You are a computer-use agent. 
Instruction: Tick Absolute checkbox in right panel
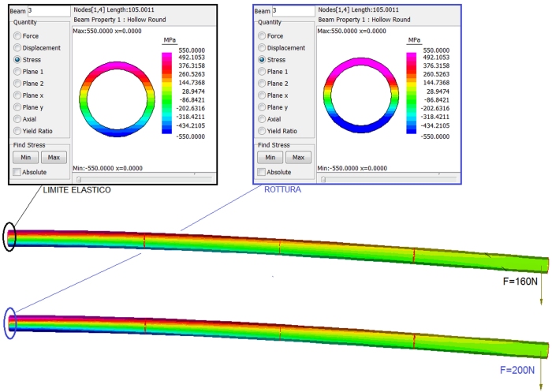click(x=262, y=172)
